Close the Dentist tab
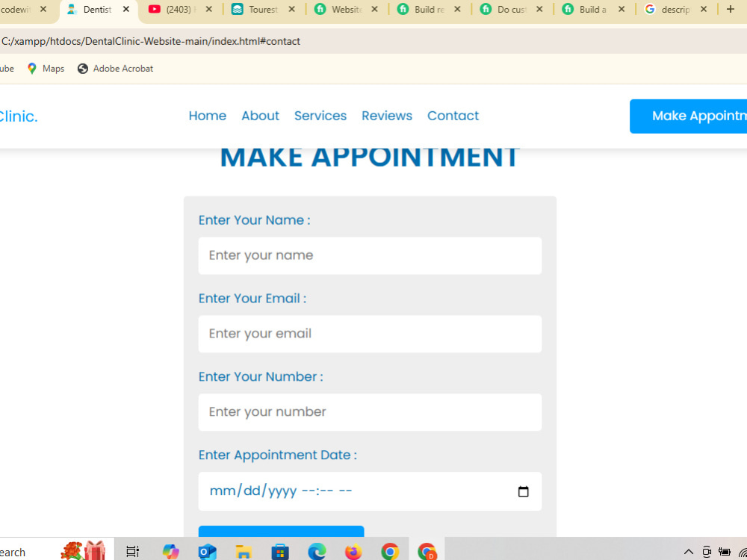The height and width of the screenshot is (560, 747). [126, 9]
